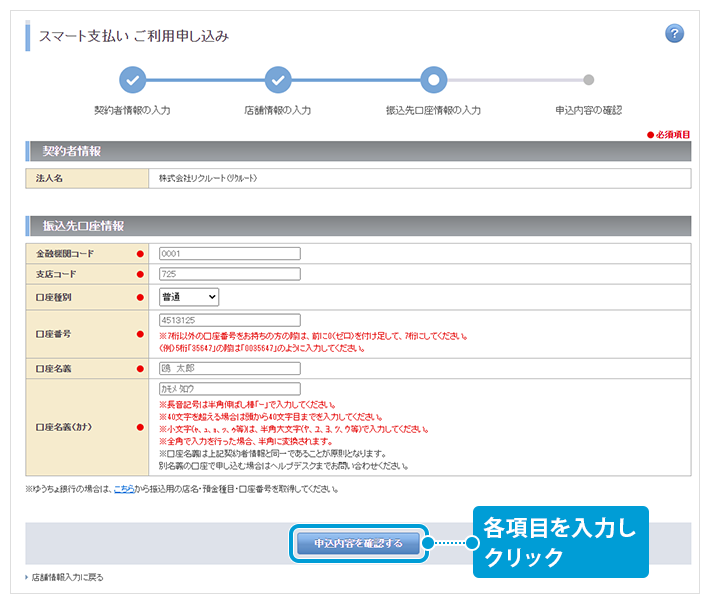Click the 契約者情報の入力 step label

pos(132,110)
